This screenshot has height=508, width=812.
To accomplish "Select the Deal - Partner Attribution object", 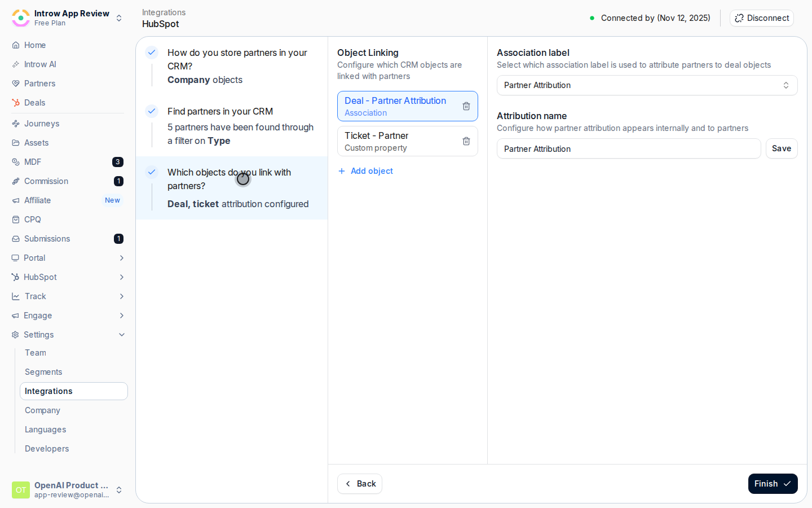I will 408,106.
